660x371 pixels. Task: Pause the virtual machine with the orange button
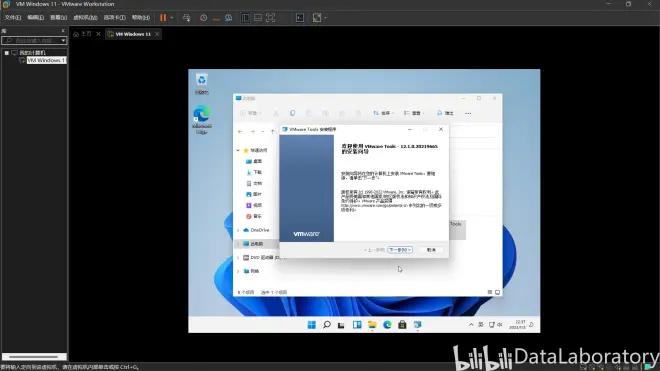163,18
